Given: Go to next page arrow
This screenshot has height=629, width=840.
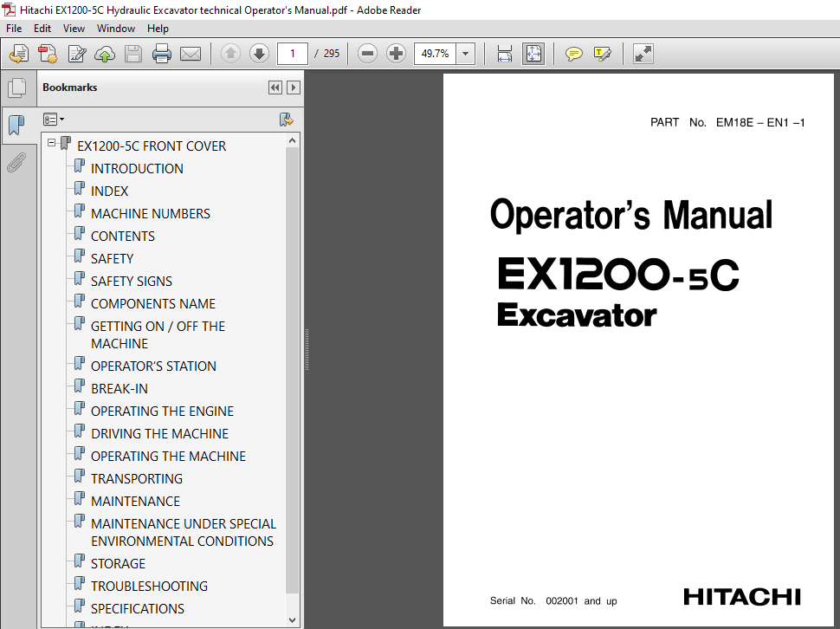Looking at the screenshot, I should (x=259, y=54).
